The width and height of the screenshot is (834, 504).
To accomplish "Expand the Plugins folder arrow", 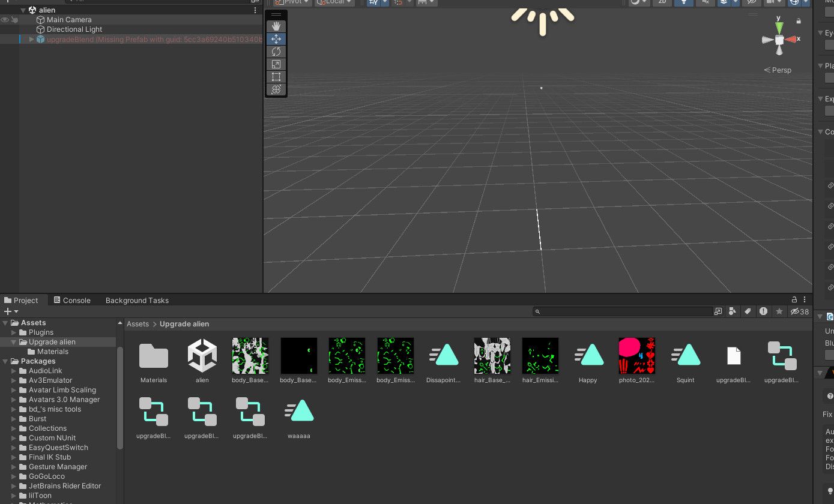I will pyautogui.click(x=14, y=332).
